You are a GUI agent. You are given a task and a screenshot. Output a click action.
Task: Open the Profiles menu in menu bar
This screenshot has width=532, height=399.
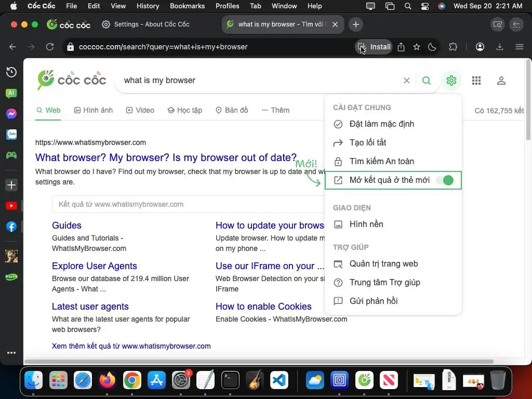228,6
